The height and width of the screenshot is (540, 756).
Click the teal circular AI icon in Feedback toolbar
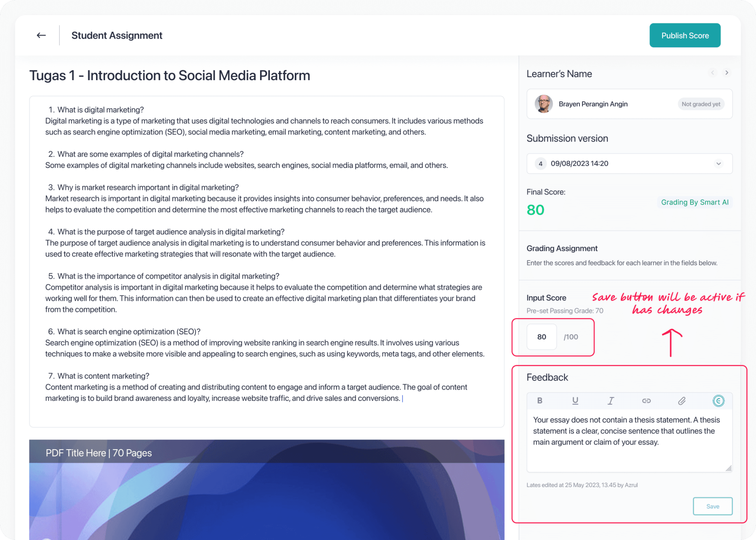pyautogui.click(x=718, y=401)
